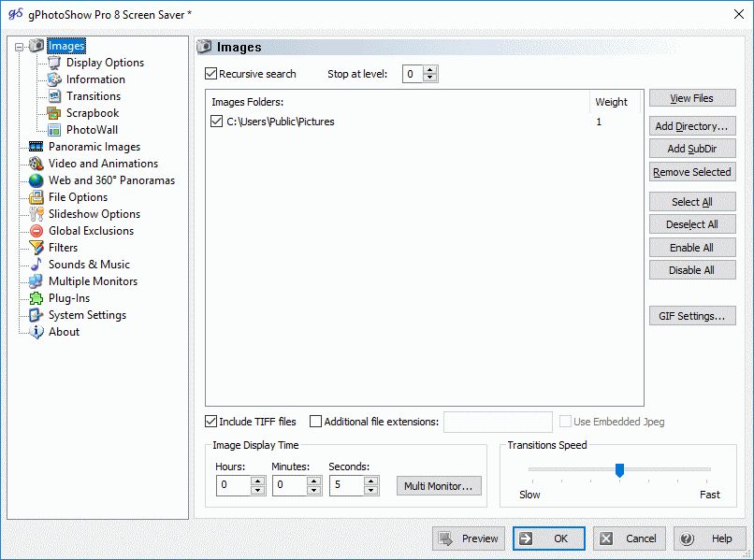Click Add Directory button
This screenshot has width=754, height=560.
[x=692, y=126]
